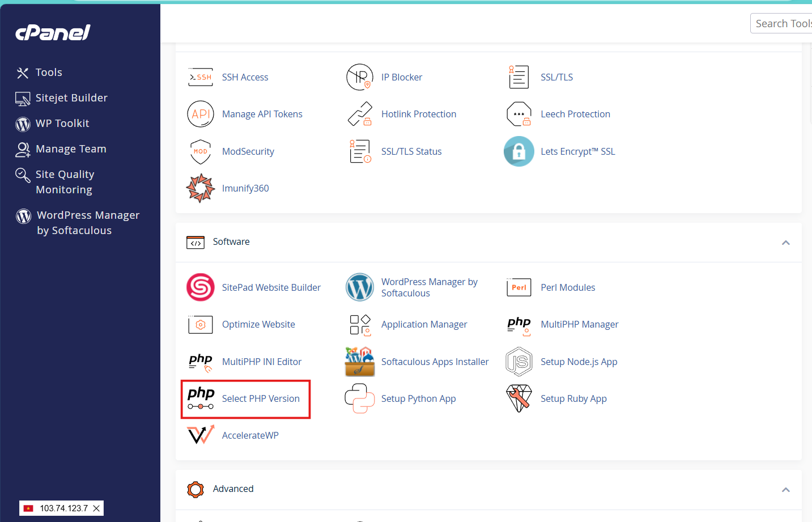
Task: Open the Select PHP Version link
Action: pyautogui.click(x=261, y=398)
